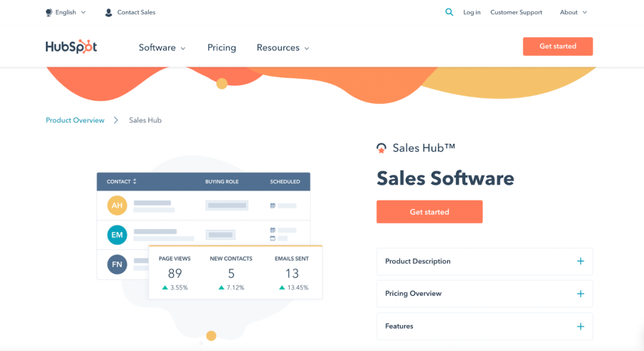Click the 13.45% increase indicator
This screenshot has height=351, width=644.
coord(293,288)
